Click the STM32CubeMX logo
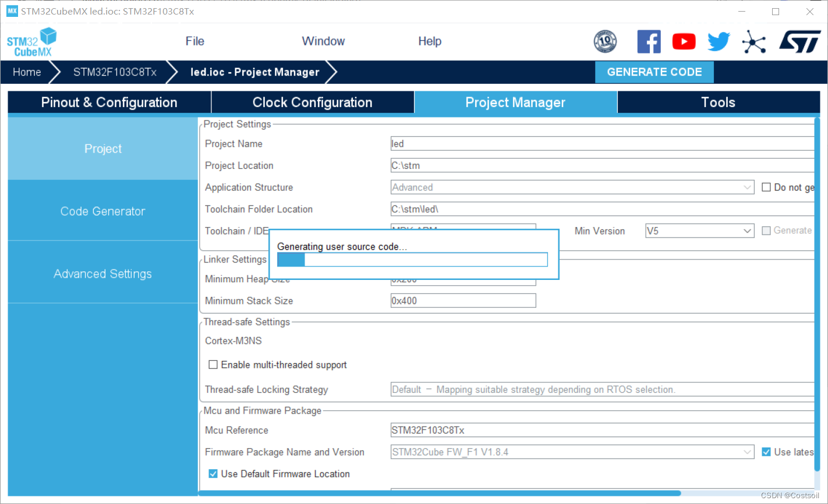828x504 pixels. (x=31, y=42)
